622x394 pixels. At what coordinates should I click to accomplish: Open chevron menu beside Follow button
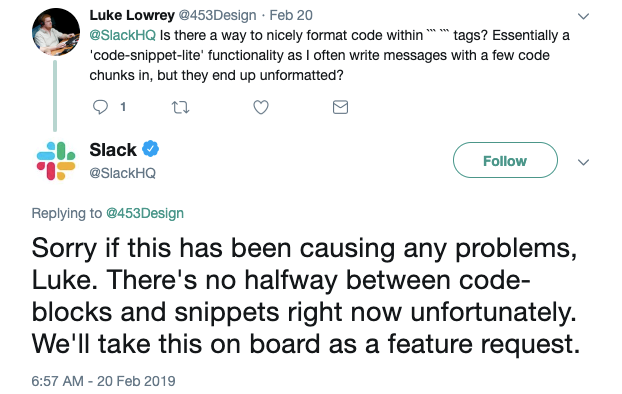pyautogui.click(x=583, y=162)
